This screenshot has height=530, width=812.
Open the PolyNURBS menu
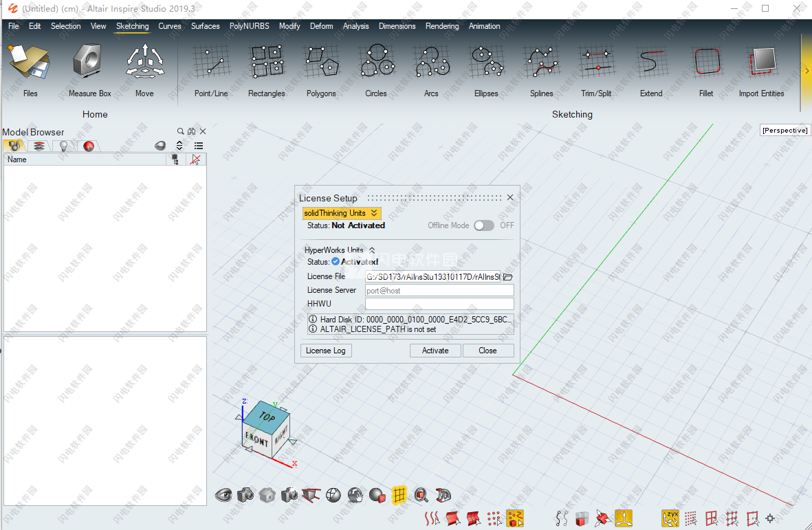[249, 26]
